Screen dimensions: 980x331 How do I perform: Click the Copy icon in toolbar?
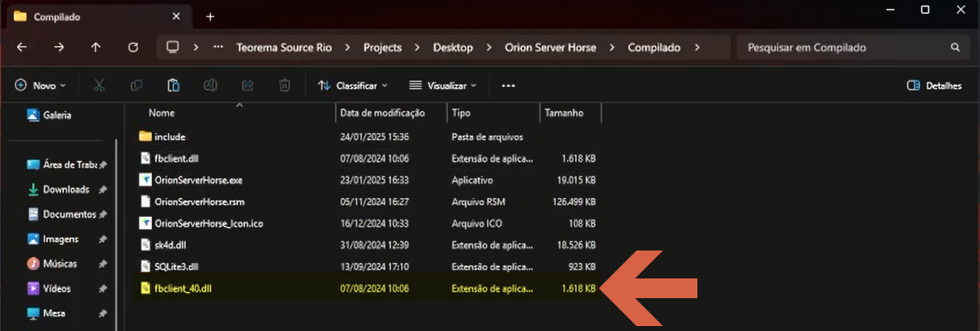pyautogui.click(x=136, y=85)
